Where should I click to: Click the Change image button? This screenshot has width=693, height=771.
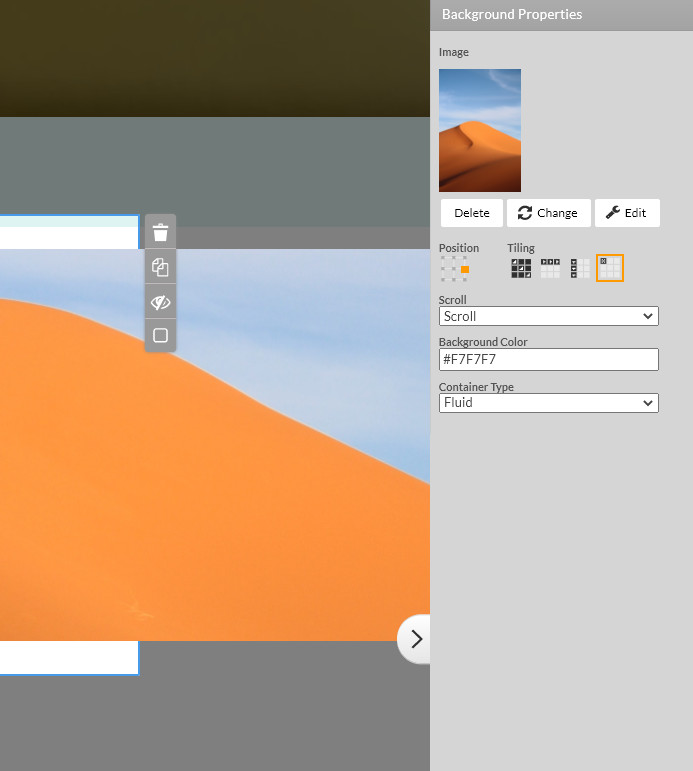[x=548, y=213]
